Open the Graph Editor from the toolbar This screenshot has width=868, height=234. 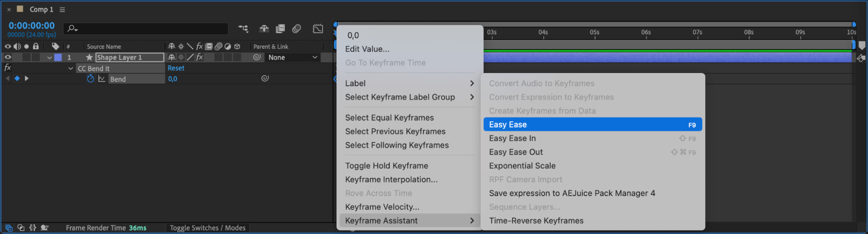pyautogui.click(x=318, y=29)
